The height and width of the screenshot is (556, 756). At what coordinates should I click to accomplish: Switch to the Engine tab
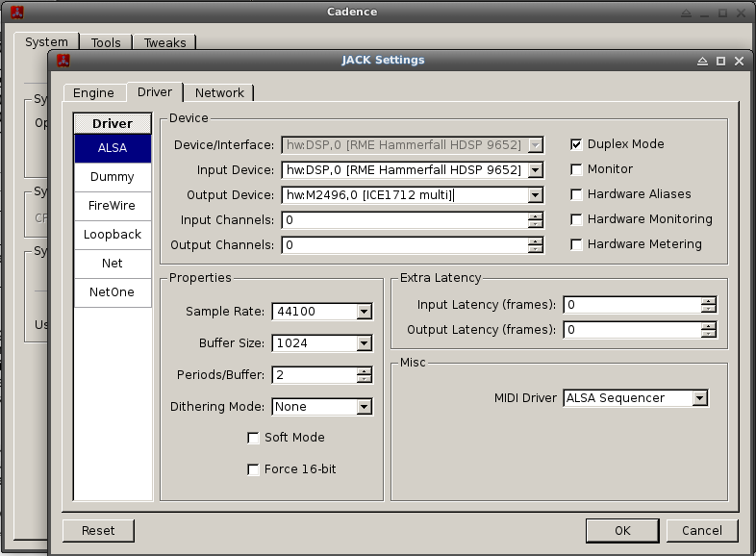tap(93, 92)
